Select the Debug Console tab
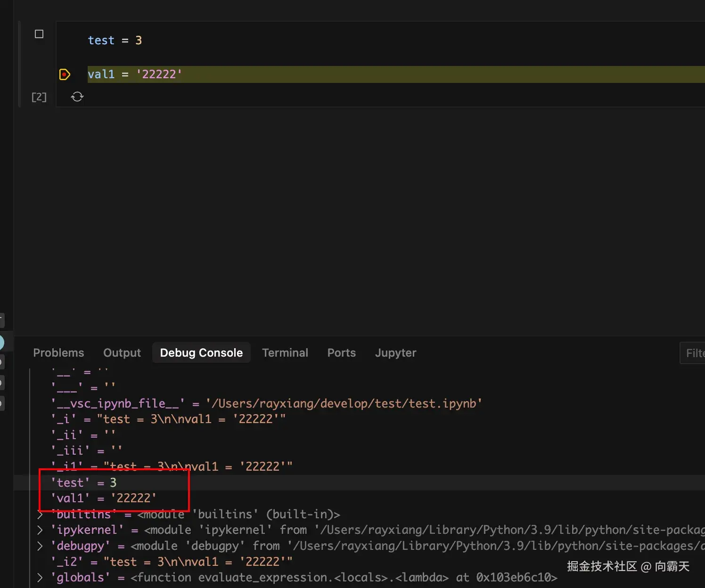 (201, 353)
